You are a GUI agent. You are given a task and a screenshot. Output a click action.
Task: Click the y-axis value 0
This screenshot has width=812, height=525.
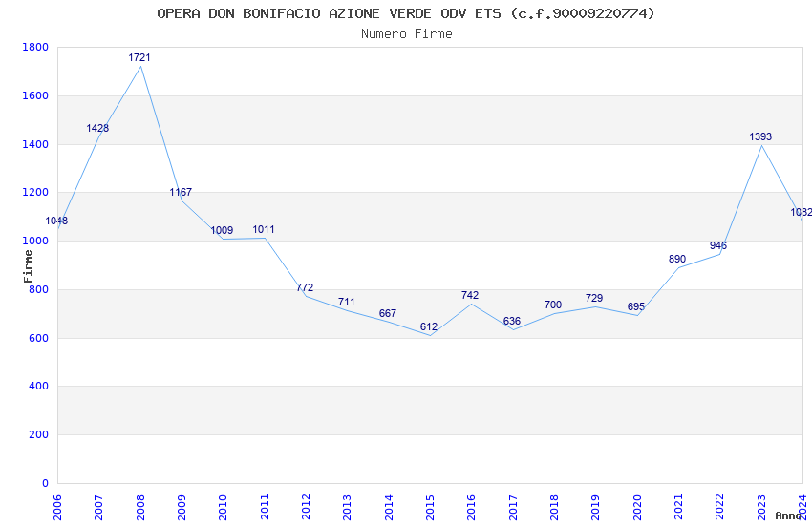coord(45,483)
